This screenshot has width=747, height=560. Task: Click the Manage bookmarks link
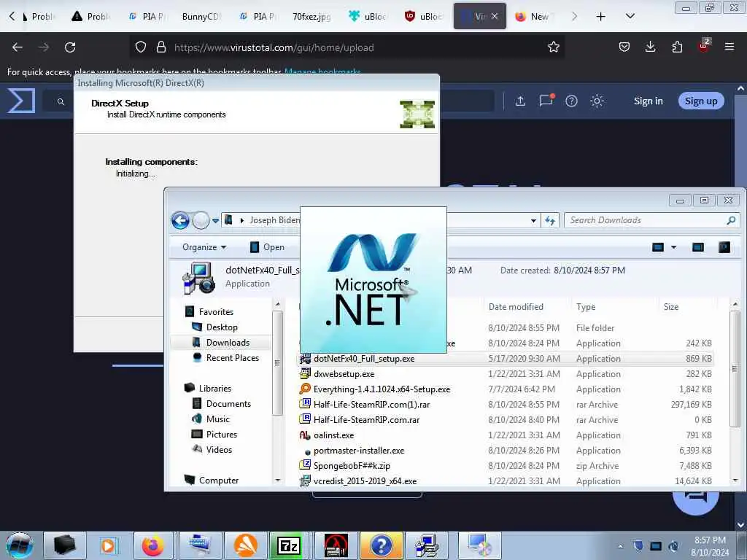(x=322, y=72)
